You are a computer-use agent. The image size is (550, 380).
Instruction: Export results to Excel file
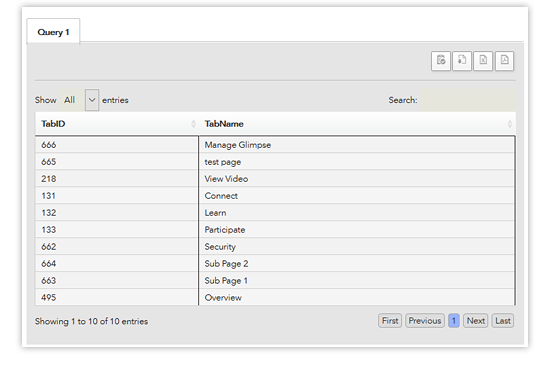pyautogui.click(x=483, y=61)
